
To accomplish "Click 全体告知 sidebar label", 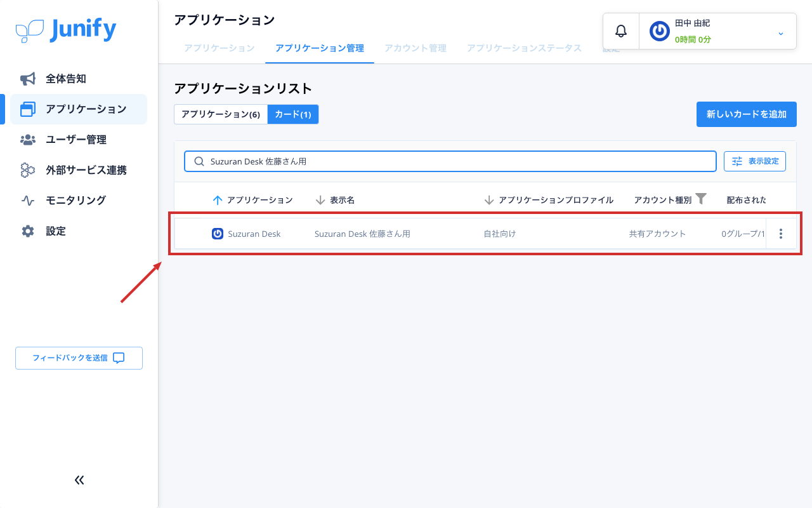I will (x=66, y=79).
